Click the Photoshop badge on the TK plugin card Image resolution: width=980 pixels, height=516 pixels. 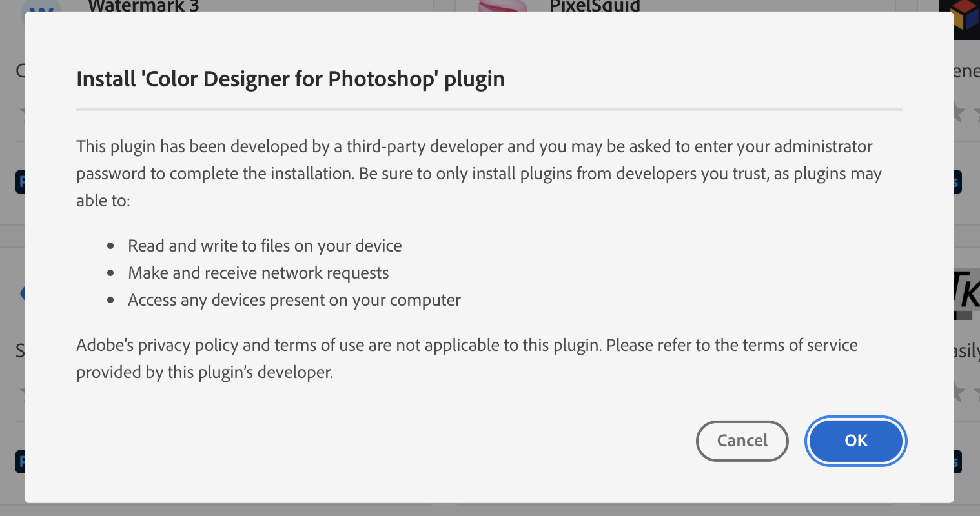958,462
